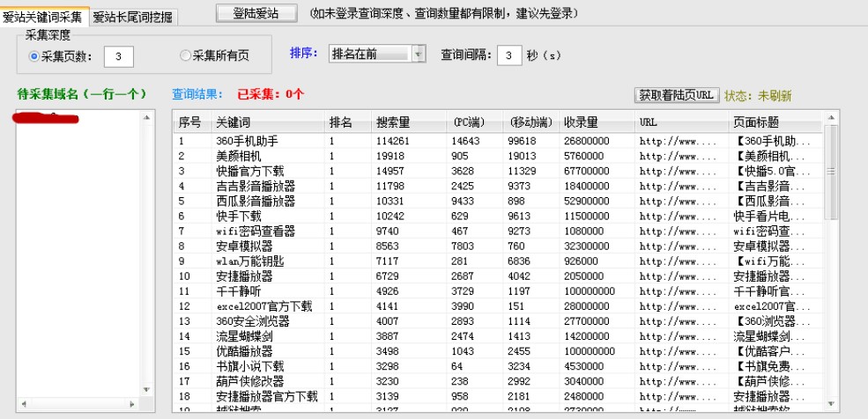Click search volume value 114261
The image size is (868, 419).
pos(392,141)
